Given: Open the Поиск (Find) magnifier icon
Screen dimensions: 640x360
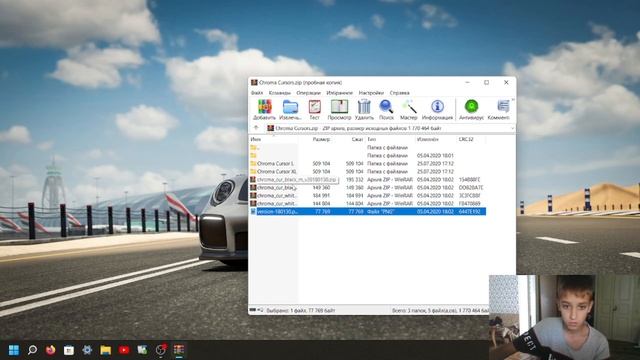Looking at the screenshot, I should click(386, 107).
